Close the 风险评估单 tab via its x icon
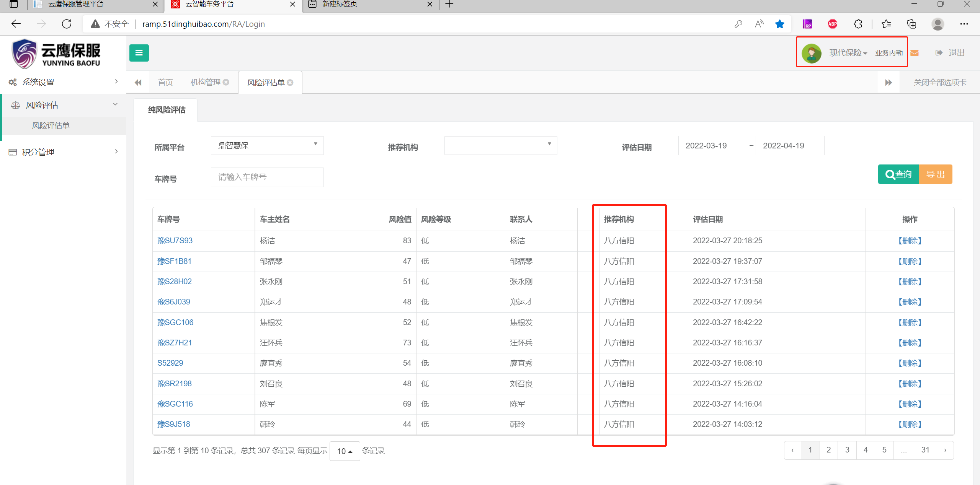Viewport: 980px width, 485px height. pos(290,83)
